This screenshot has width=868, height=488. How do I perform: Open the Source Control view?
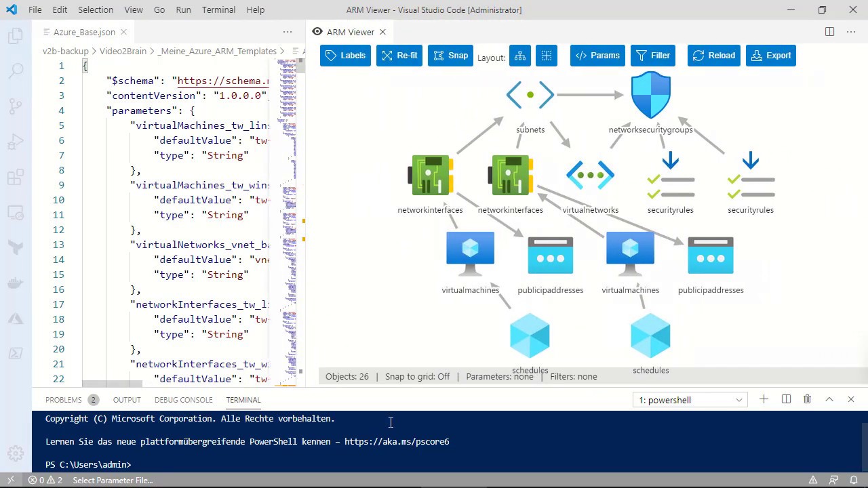[x=15, y=106]
